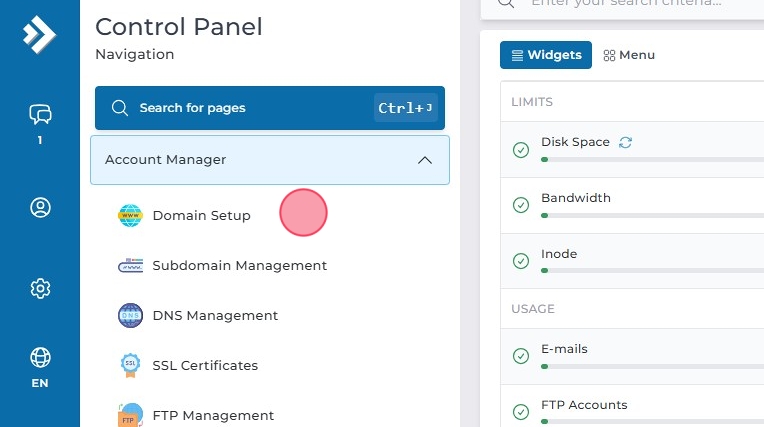Open the messages chat icon
Screen dimensions: 764x427
(x=40, y=115)
